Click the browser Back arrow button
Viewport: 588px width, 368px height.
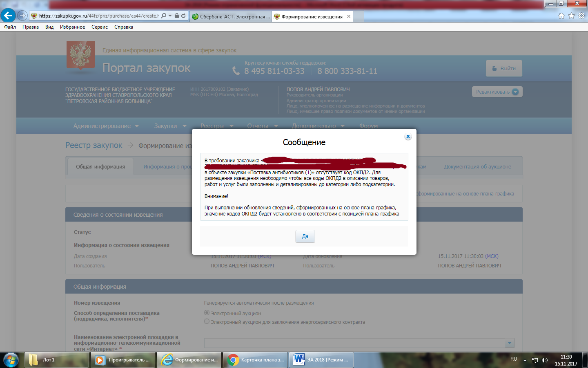coord(8,16)
